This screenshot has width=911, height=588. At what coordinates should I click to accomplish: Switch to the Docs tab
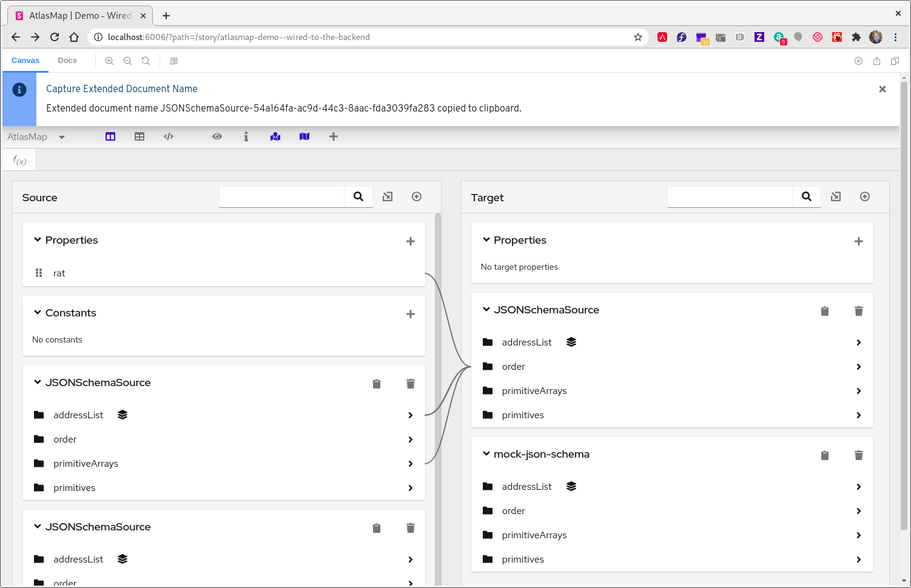click(67, 60)
